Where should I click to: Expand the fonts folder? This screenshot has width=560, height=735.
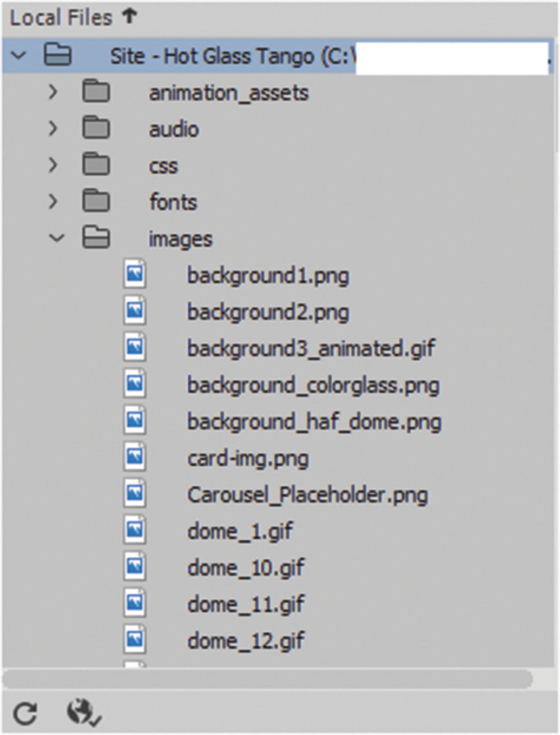point(52,202)
